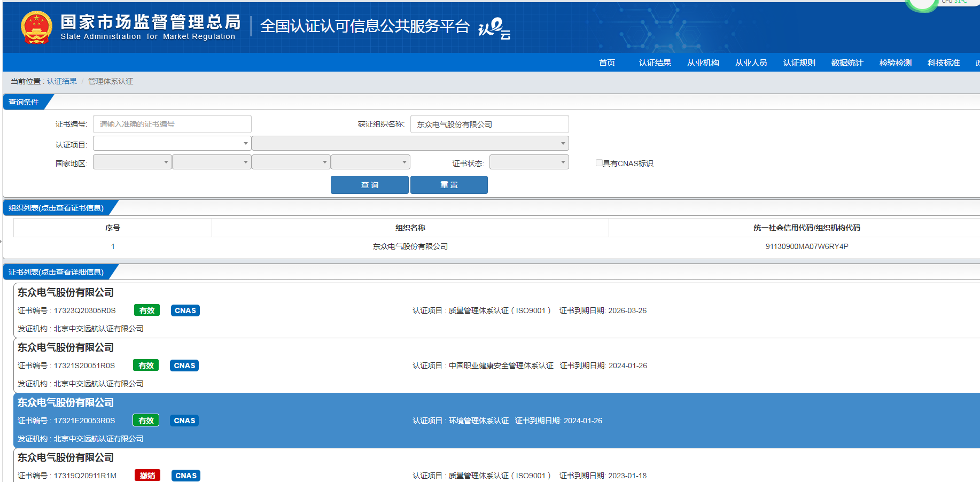
Task: Open 认证结果 navigation menu
Action: tap(655, 63)
